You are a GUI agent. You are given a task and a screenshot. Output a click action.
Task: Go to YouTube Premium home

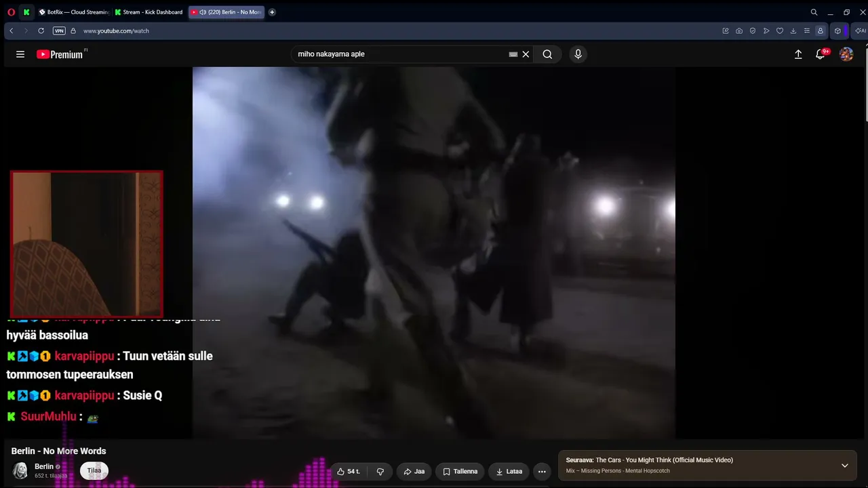60,54
